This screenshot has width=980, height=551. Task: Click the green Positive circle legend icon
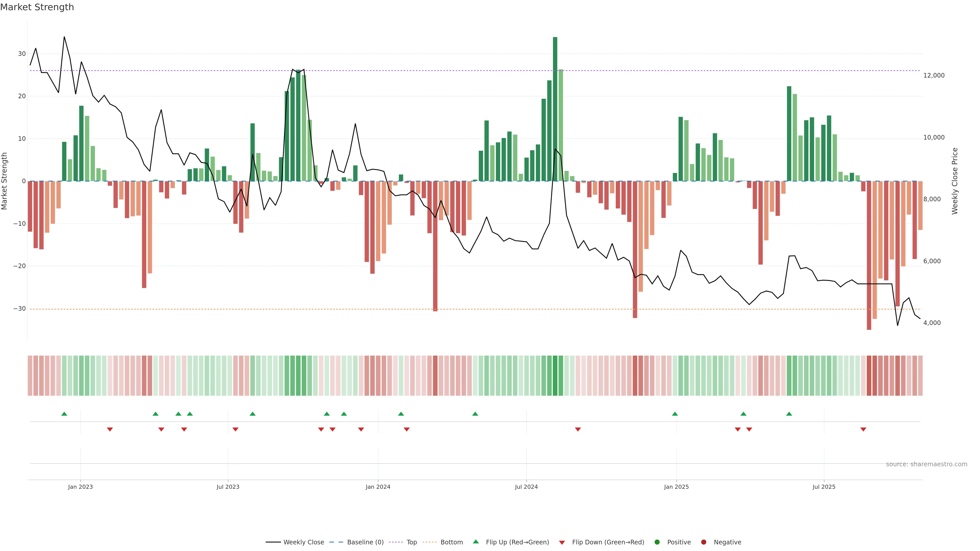tap(657, 542)
